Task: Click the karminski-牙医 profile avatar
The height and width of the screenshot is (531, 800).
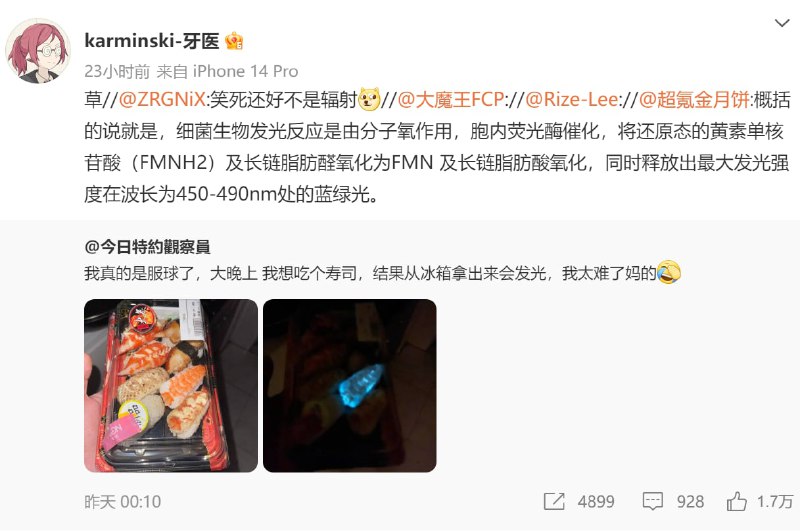Action: [x=38, y=51]
